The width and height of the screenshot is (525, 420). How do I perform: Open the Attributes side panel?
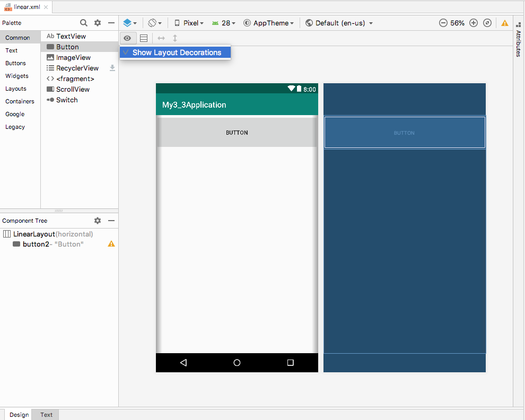519,43
